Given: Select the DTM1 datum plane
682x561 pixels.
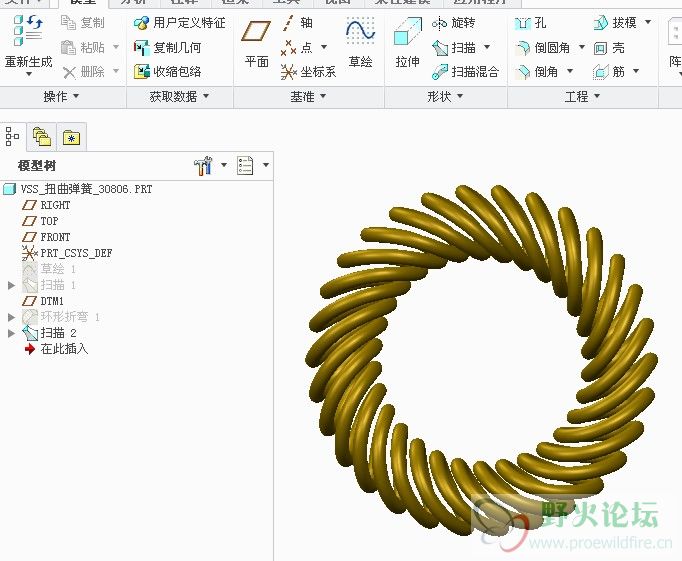Looking at the screenshot, I should (x=43, y=301).
